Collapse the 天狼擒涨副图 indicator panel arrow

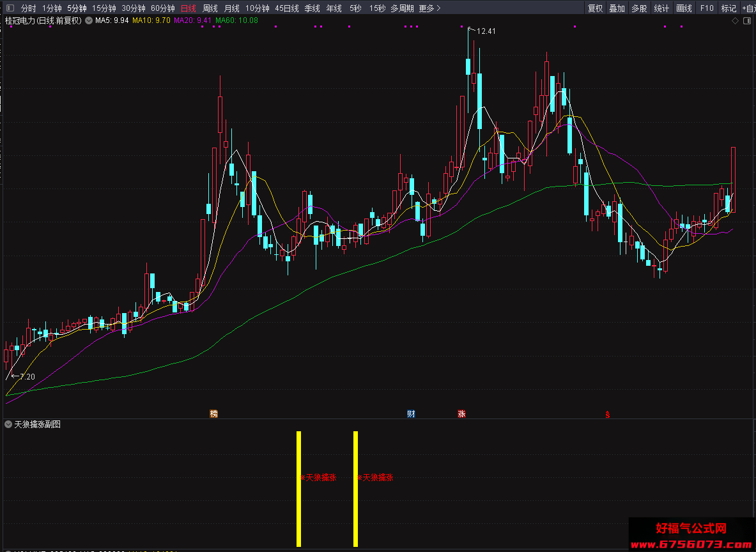coord(8,424)
